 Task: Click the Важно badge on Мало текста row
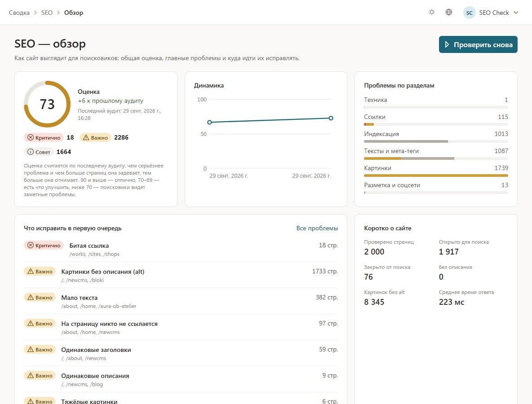(40, 297)
